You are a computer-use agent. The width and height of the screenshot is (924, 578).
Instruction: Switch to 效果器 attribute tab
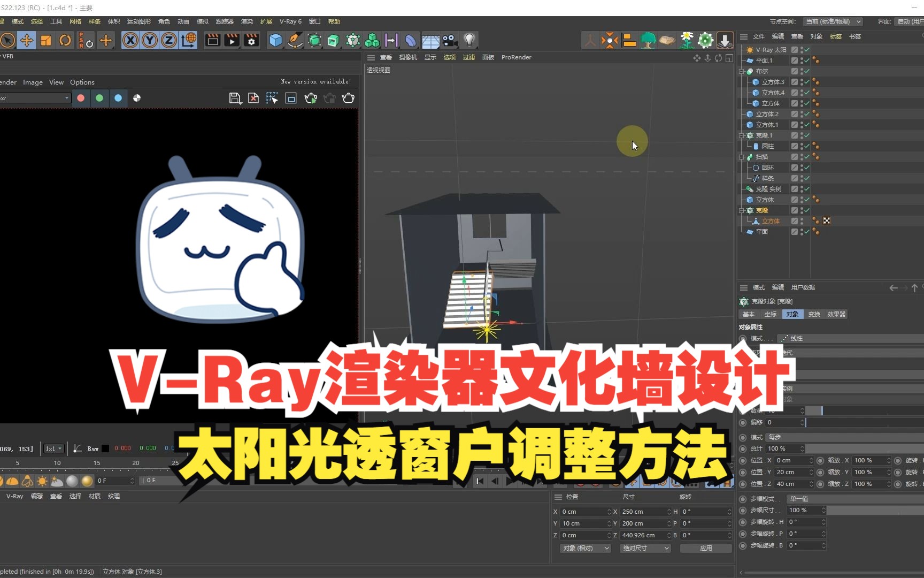836,314
